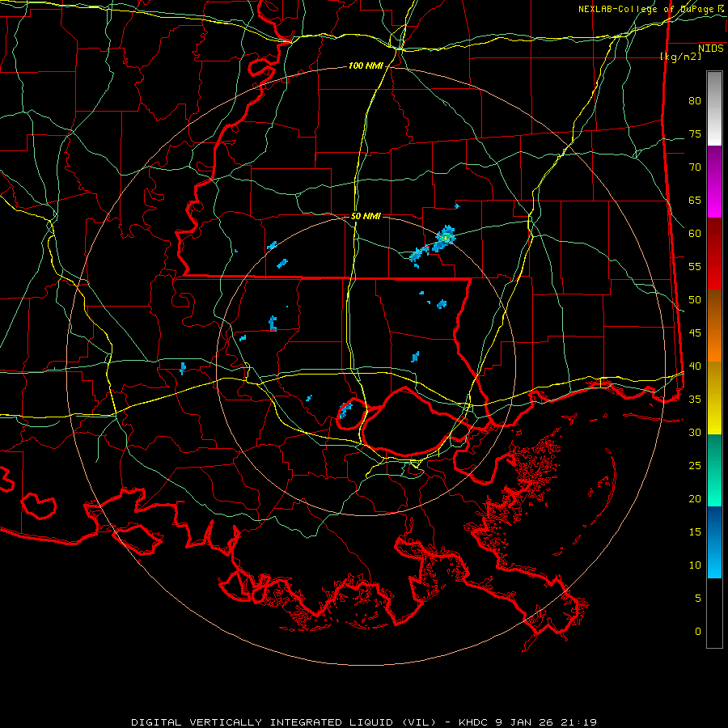Select the 20 value on the color scale
728x728 pixels.
(695, 499)
